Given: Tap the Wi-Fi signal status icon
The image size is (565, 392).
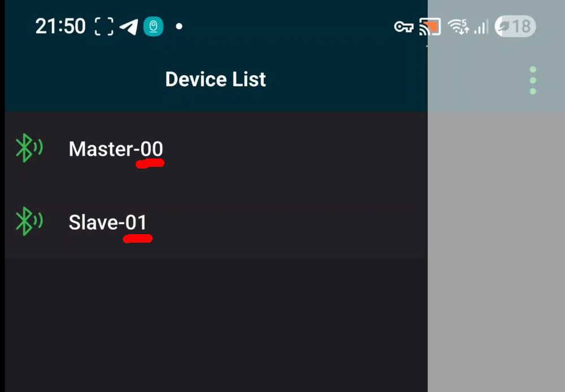Looking at the screenshot, I should [458, 27].
